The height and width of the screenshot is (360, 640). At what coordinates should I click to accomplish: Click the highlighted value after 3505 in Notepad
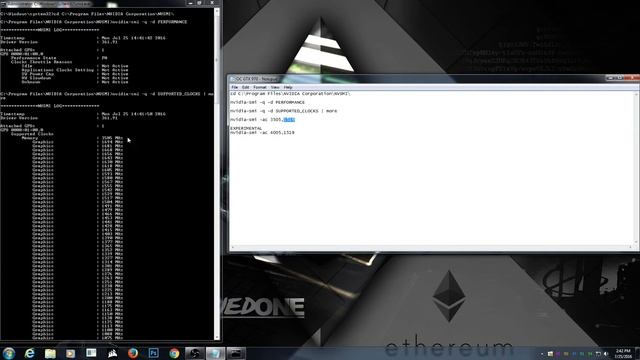pos(289,120)
